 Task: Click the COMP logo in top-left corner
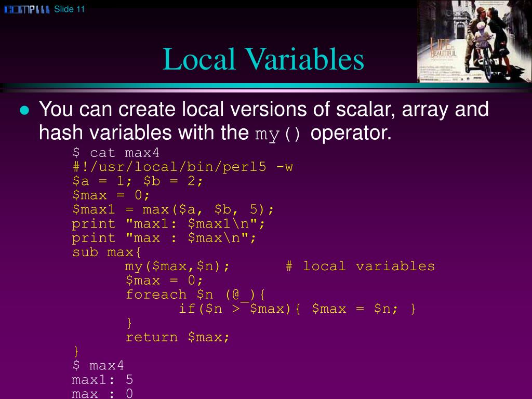pyautogui.click(x=27, y=9)
